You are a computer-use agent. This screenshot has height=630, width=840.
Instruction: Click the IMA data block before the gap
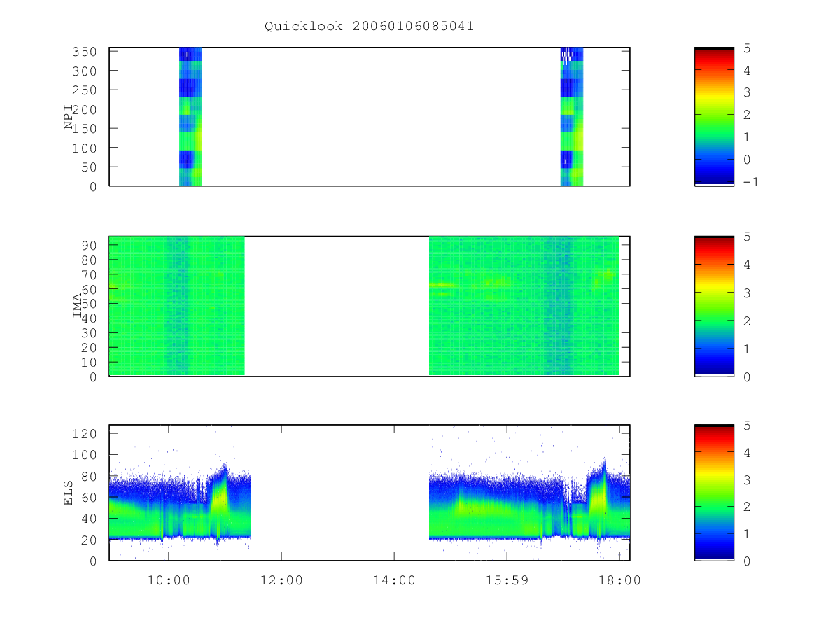pos(177,306)
